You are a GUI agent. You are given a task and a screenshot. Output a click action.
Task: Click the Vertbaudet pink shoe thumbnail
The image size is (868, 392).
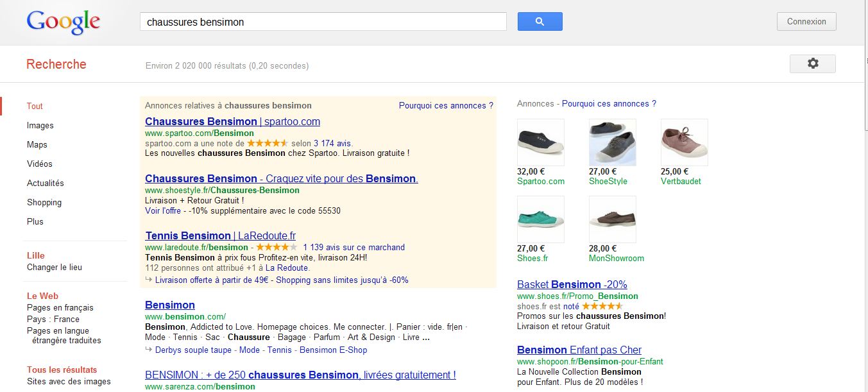tap(685, 142)
